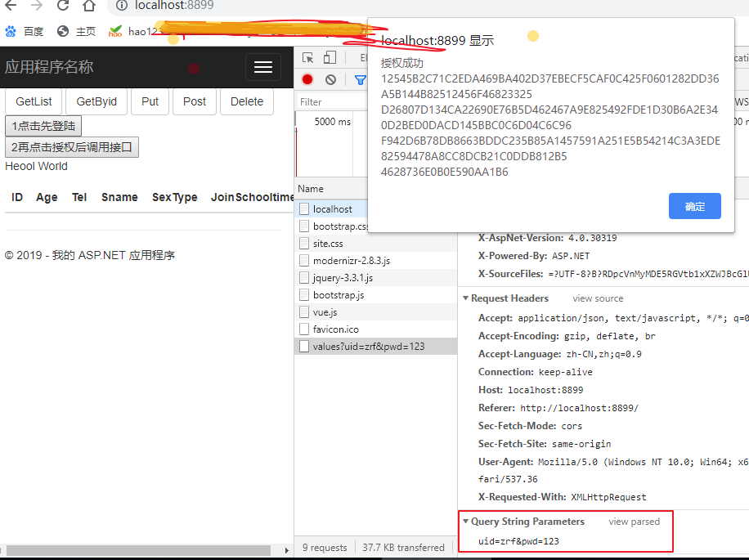The image size is (749, 560).
Task: Click the 37.7 KB transferred status entry
Action: pos(403,548)
